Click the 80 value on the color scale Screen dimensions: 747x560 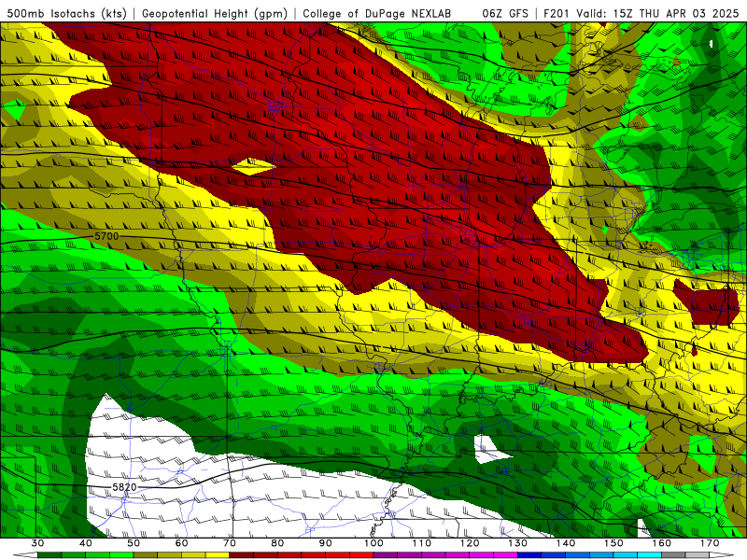(x=277, y=543)
